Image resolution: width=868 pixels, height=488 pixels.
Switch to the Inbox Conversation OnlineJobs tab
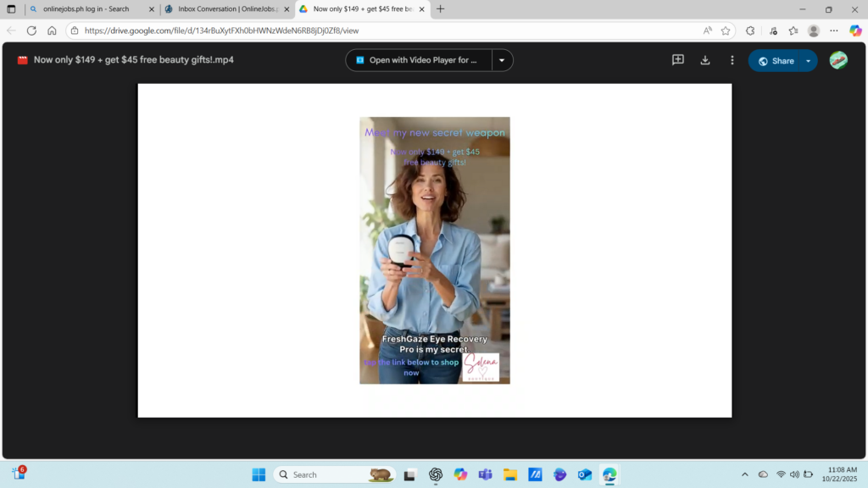pos(227,8)
